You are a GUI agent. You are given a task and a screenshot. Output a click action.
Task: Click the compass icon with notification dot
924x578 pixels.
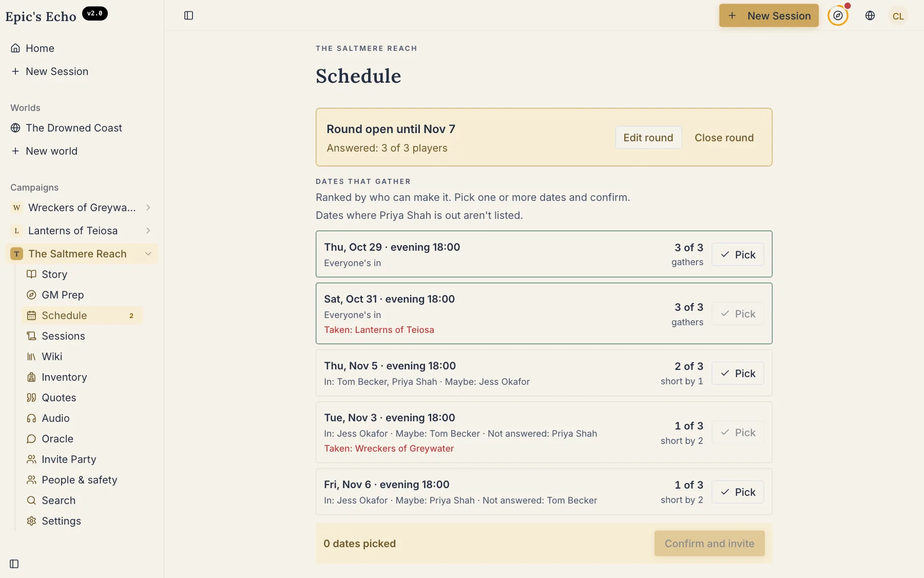coord(838,15)
